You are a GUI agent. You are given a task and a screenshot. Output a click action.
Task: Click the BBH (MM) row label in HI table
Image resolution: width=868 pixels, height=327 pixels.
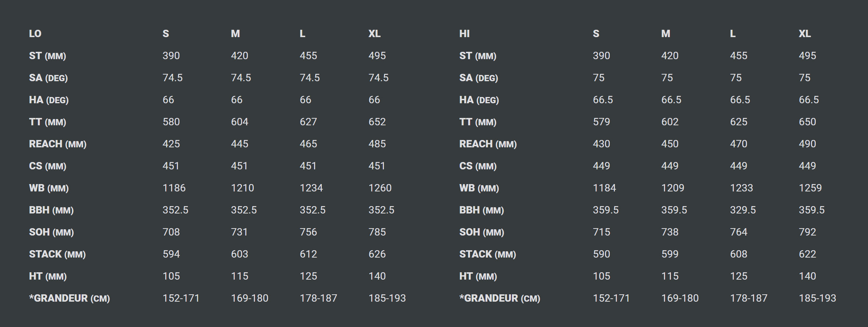point(481,210)
